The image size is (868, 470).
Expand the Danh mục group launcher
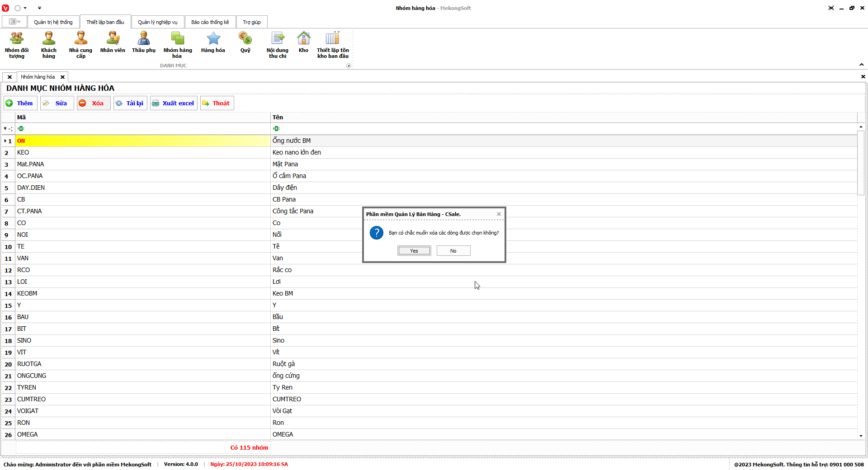click(x=349, y=66)
